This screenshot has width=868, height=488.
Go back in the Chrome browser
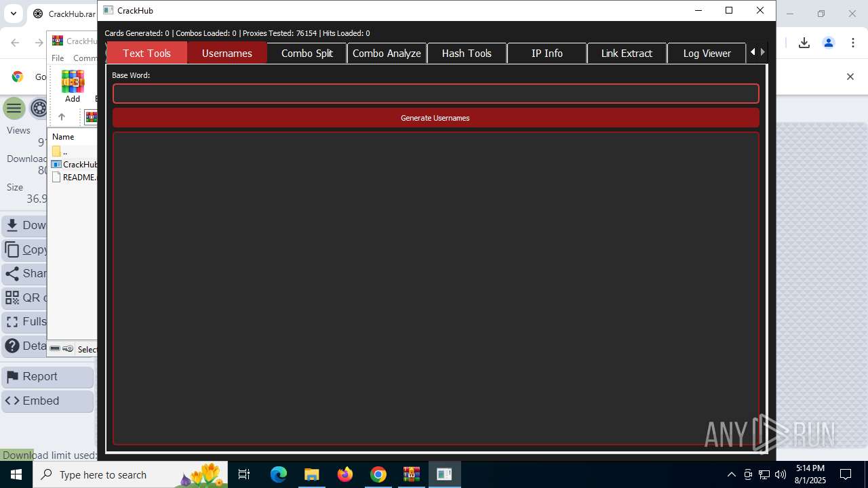point(15,43)
